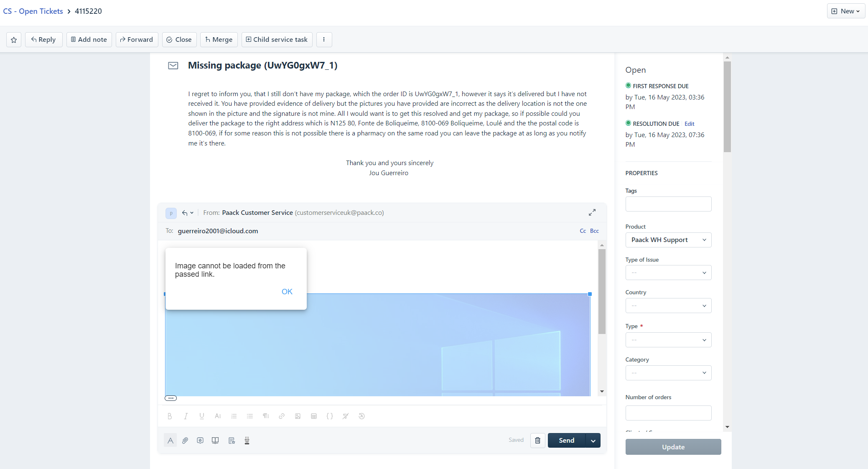Go to CS - Open Tickets breadcrumb
868x469 pixels.
pos(33,11)
